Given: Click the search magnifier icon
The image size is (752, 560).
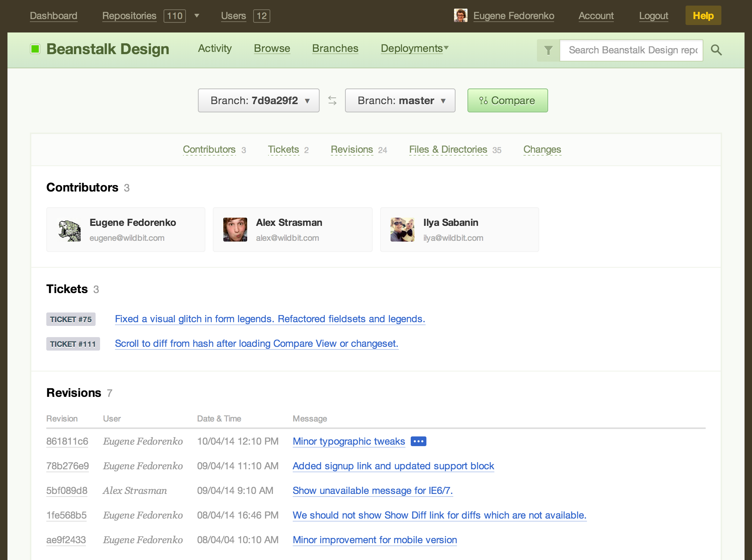Looking at the screenshot, I should click(716, 50).
